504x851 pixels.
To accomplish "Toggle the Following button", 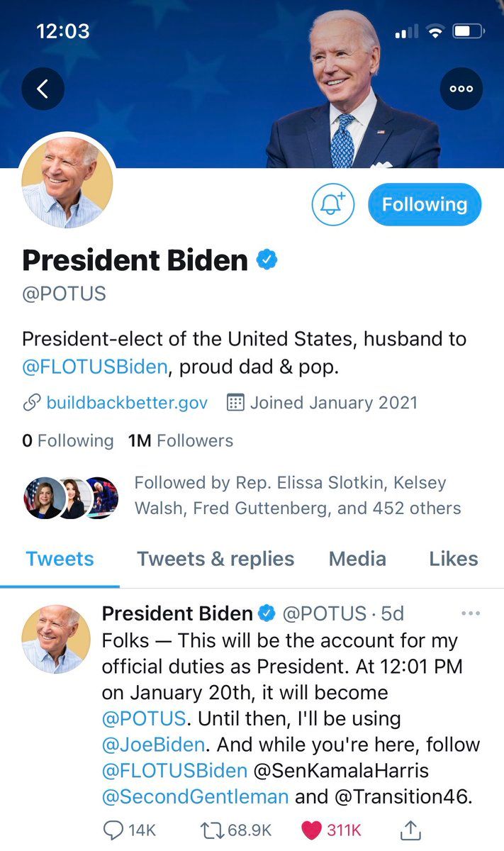I will [x=424, y=205].
